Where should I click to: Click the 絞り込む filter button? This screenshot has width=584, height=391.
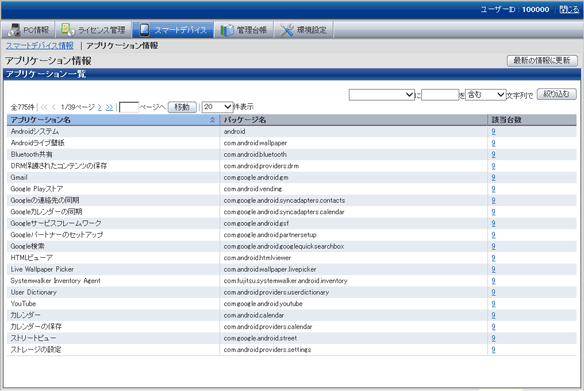coord(556,94)
